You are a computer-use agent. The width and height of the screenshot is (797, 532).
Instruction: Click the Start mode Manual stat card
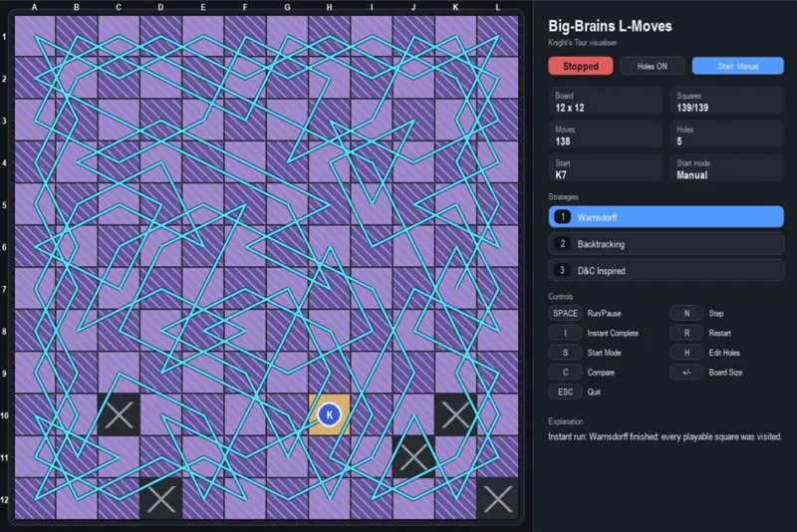coord(727,168)
